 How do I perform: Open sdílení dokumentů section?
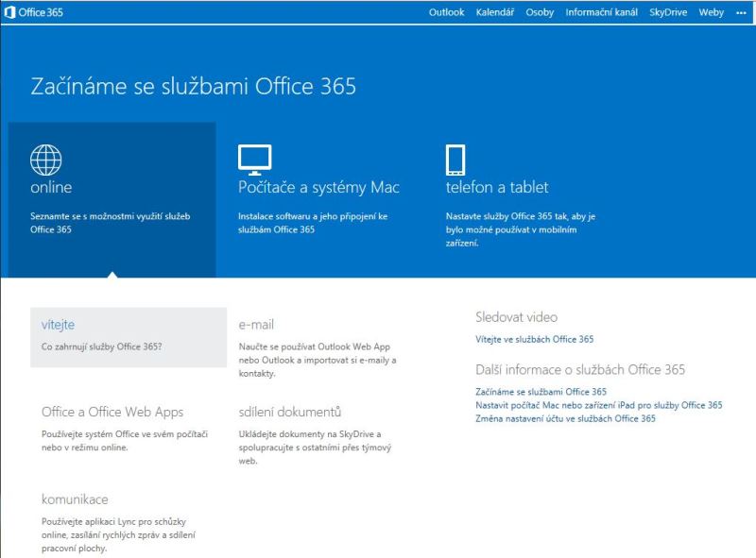tap(289, 413)
